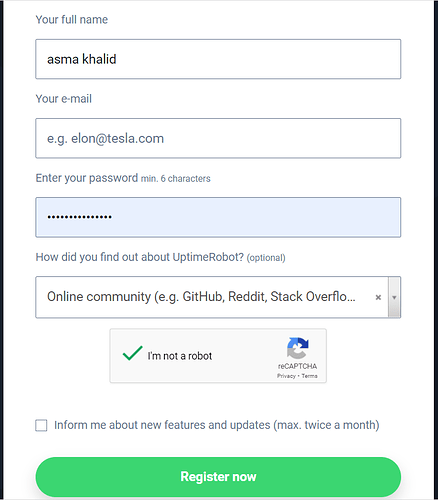Screen dimensions: 438x500
Task: Click the I'm not a robot text
Action: [x=180, y=356]
